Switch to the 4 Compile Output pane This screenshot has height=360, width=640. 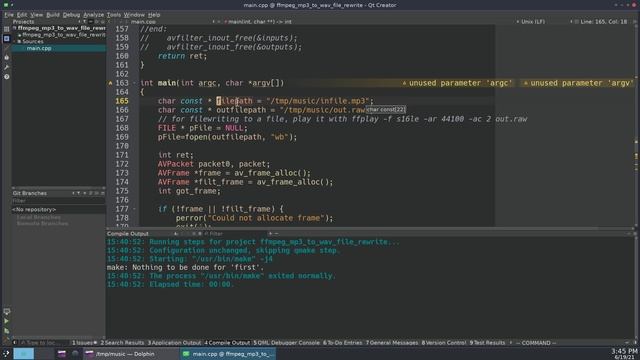pos(227,343)
